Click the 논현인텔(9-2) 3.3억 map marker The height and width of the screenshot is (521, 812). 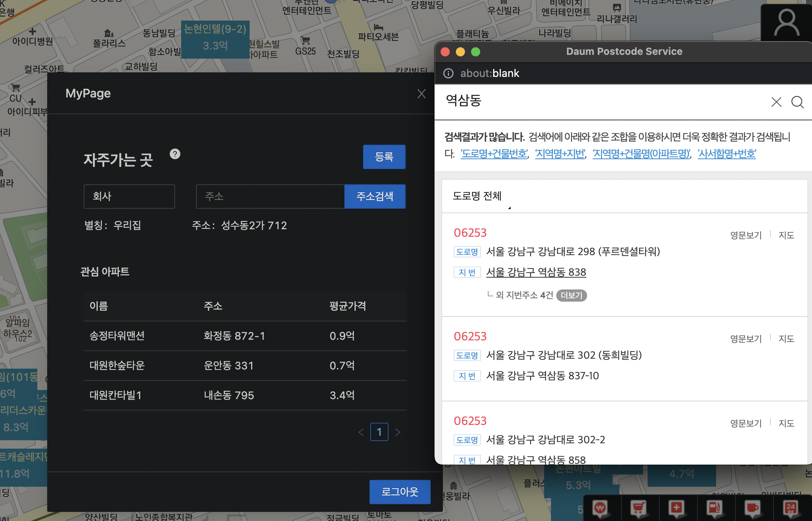215,39
